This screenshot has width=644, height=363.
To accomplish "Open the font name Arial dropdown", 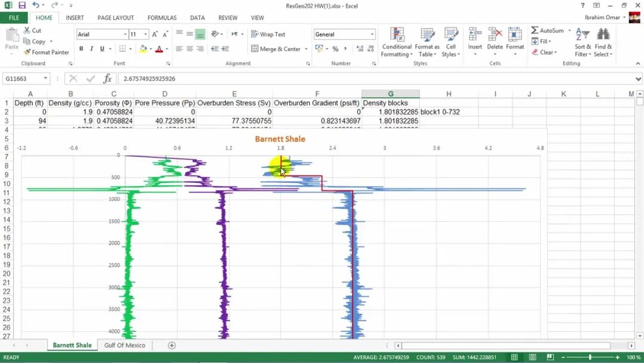I will point(125,35).
